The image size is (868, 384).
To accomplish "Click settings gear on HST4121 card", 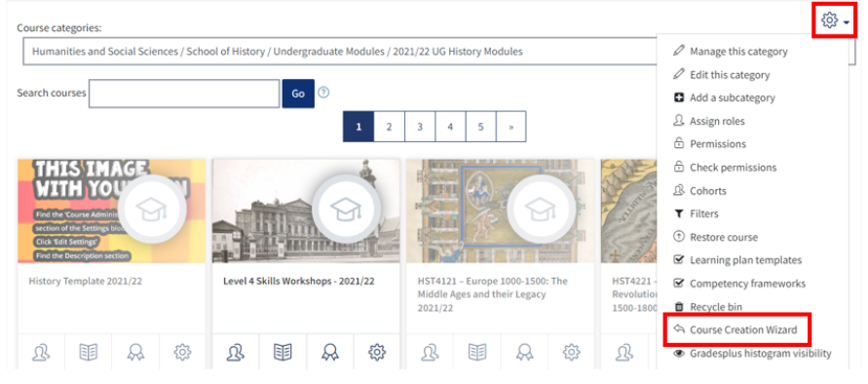I will tap(571, 352).
